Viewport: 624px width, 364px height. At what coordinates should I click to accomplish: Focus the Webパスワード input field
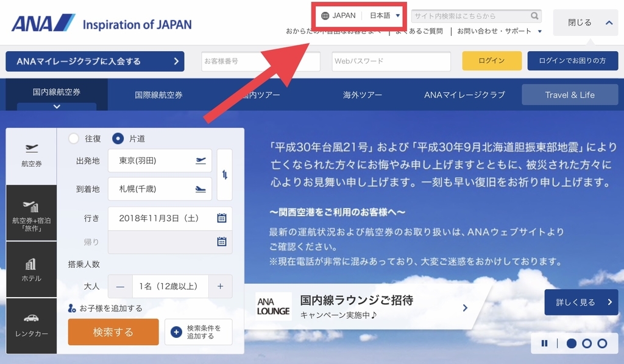click(x=391, y=61)
